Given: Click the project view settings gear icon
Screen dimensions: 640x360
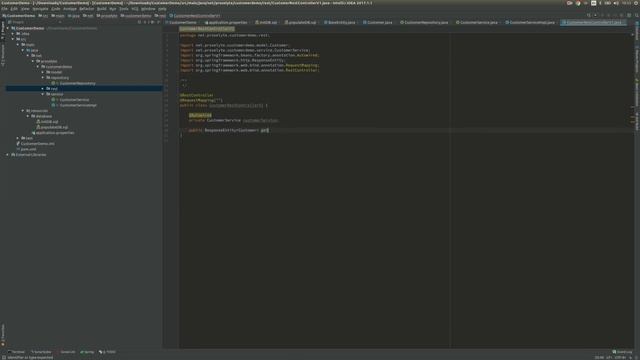Looking at the screenshot, I should coord(152,22).
